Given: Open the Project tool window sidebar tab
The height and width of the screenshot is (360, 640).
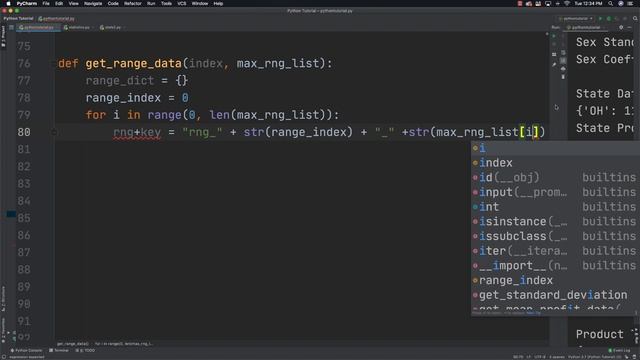Looking at the screenshot, I should (x=3, y=37).
